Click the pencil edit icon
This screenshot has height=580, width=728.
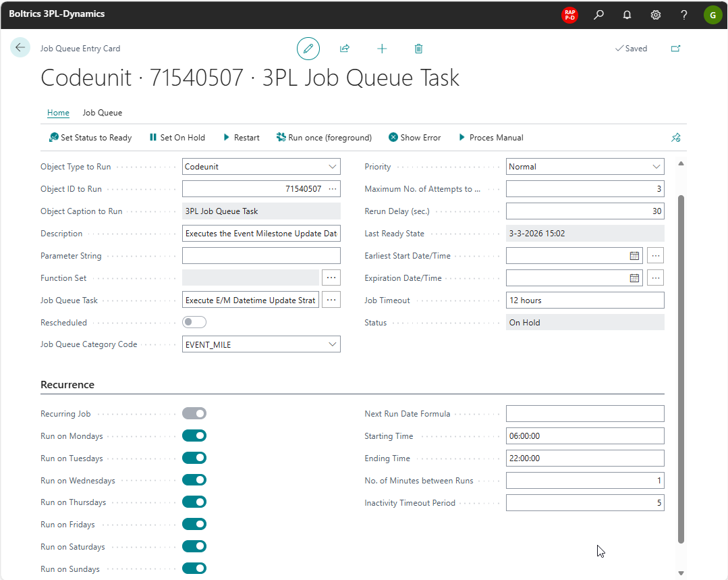[308, 49]
